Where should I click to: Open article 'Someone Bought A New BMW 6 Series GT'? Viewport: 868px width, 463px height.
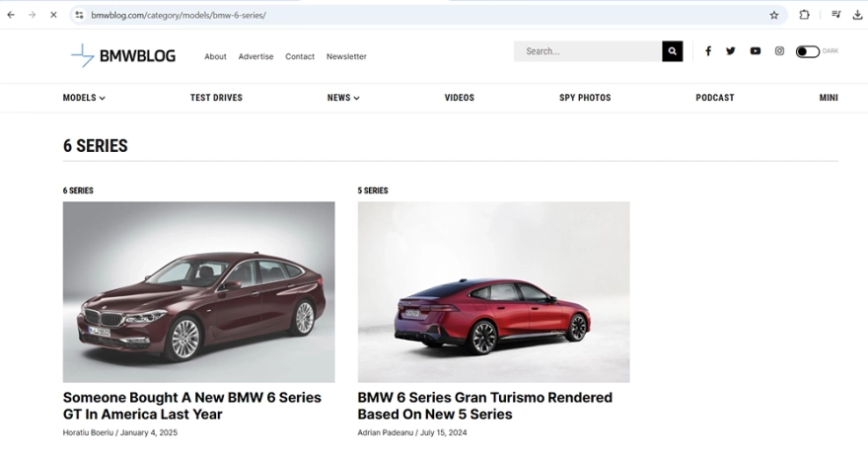(192, 406)
